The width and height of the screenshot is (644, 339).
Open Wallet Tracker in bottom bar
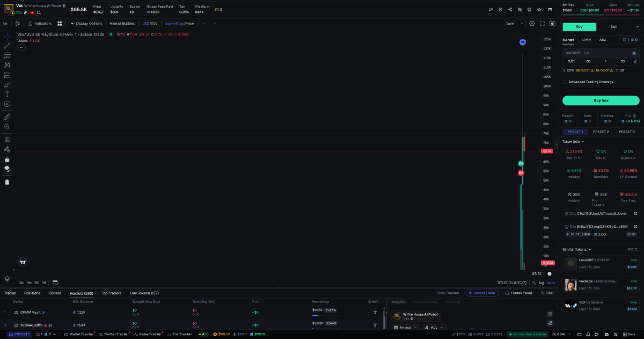click(x=80, y=334)
